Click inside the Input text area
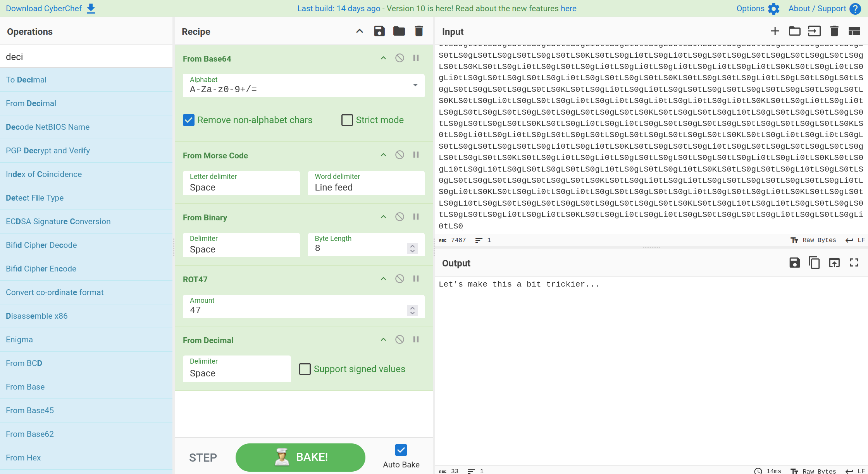Screen dimensions: 868x474 pyautogui.click(x=651, y=139)
